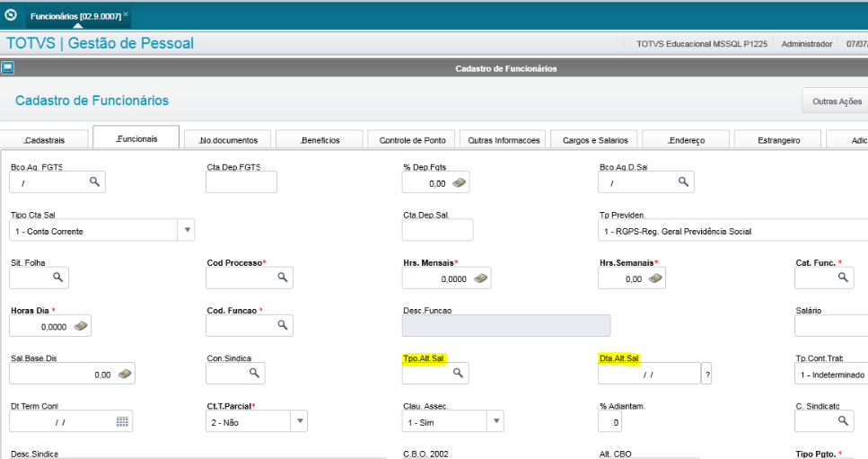Switch to the Cadastrais tab
This screenshot has width=868, height=459.
[44, 140]
